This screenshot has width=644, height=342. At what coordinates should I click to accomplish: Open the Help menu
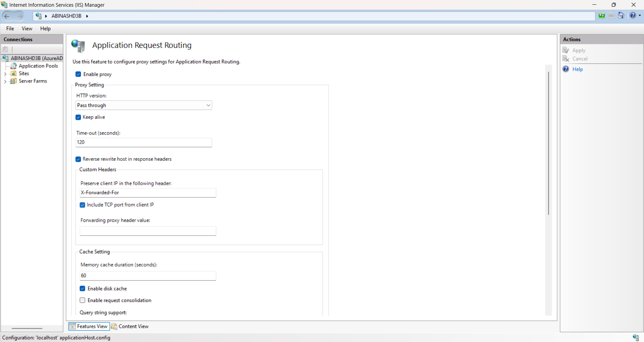point(45,29)
